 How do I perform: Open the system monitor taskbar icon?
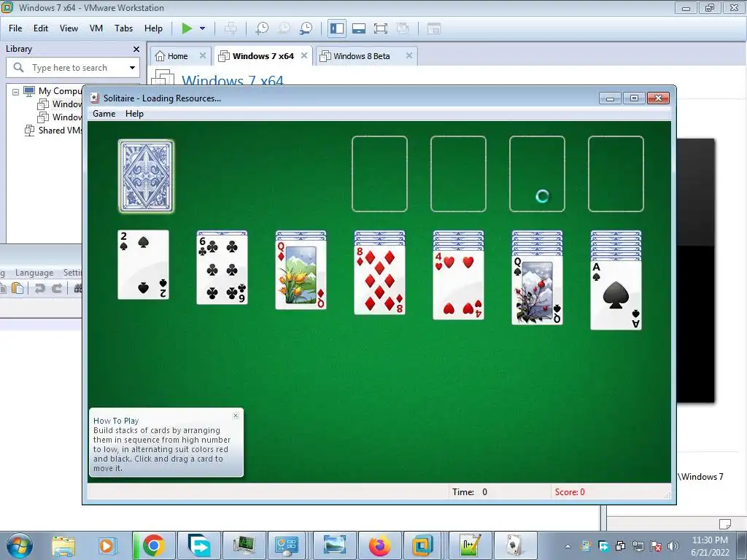pos(244,545)
